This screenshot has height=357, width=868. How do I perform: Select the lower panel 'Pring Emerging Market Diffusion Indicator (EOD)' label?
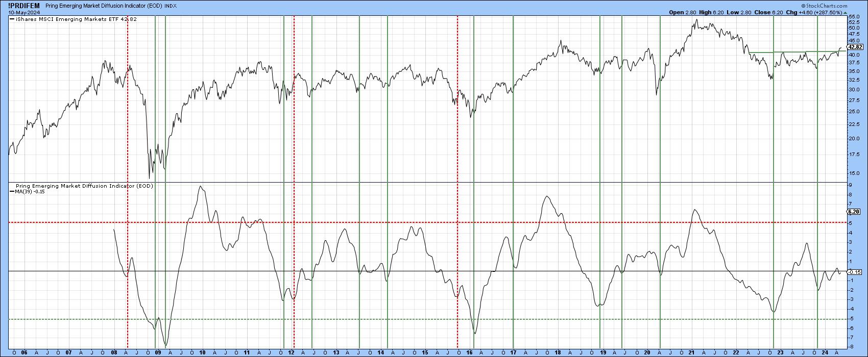(x=84, y=186)
